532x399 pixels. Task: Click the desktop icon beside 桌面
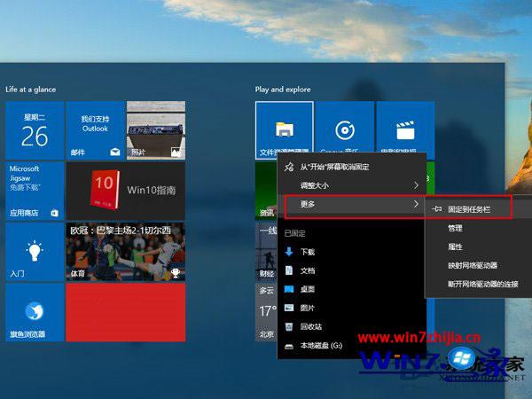[289, 289]
